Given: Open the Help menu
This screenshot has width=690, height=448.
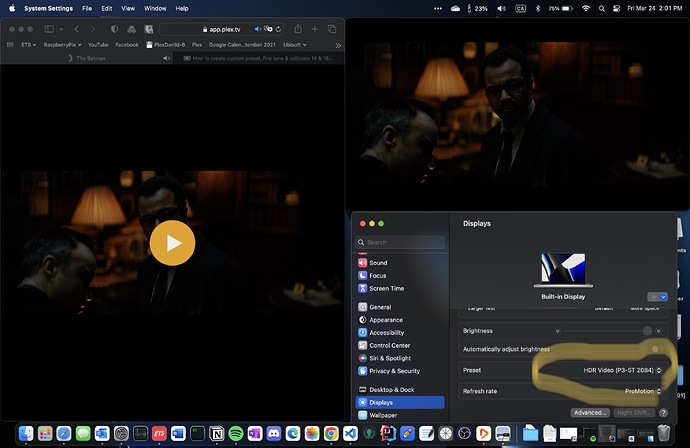Looking at the screenshot, I should 182,8.
